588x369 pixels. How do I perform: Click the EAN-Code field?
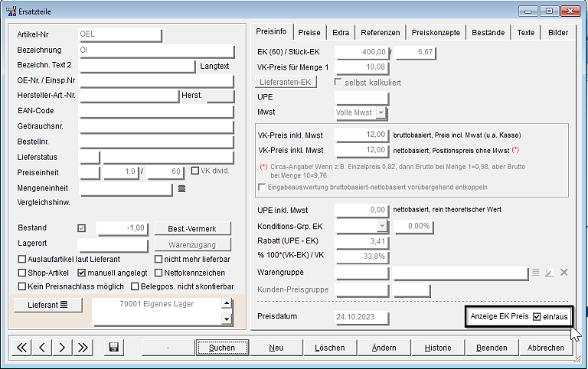tap(156, 111)
